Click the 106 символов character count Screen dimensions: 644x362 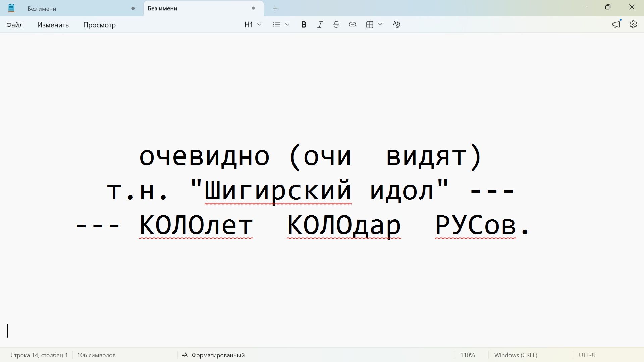96,355
